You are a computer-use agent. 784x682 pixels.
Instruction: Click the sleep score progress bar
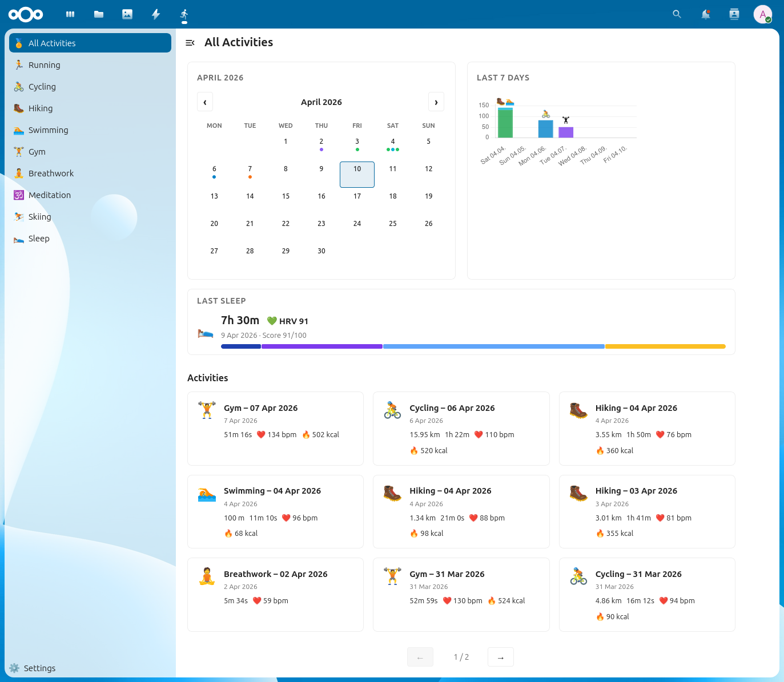pyautogui.click(x=473, y=346)
